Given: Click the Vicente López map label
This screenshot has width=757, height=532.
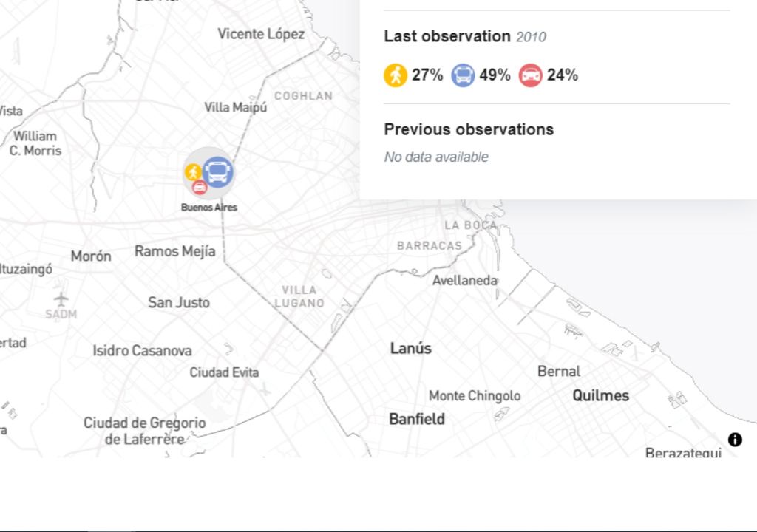Looking at the screenshot, I should [261, 34].
